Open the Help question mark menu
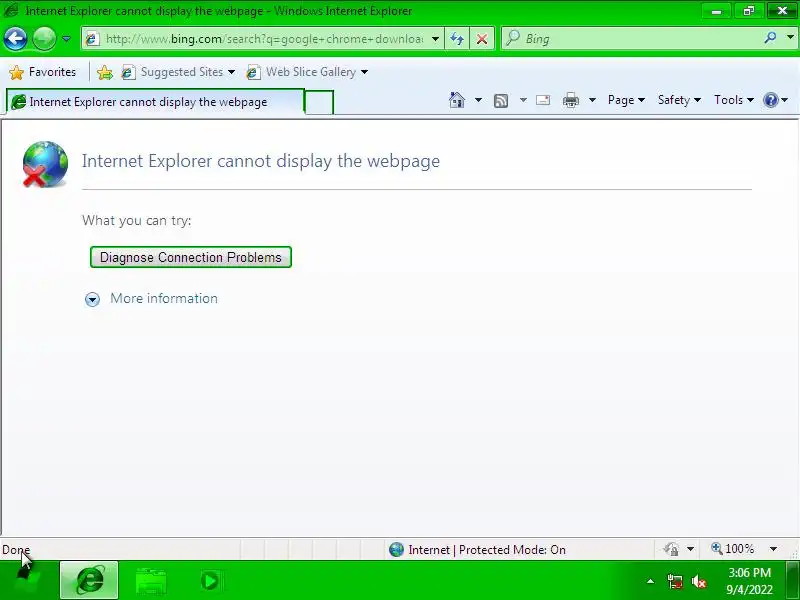 (775, 100)
